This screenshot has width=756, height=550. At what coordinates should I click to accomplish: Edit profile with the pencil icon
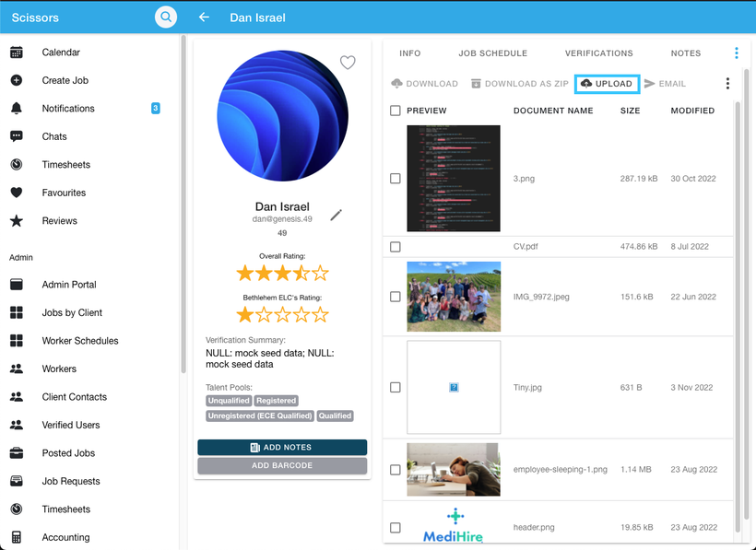[x=337, y=215]
